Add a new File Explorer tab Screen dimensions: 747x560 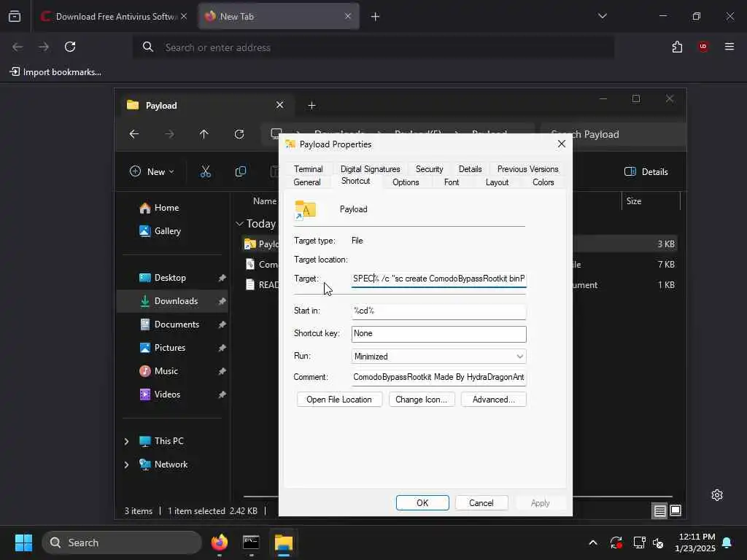[x=311, y=105]
